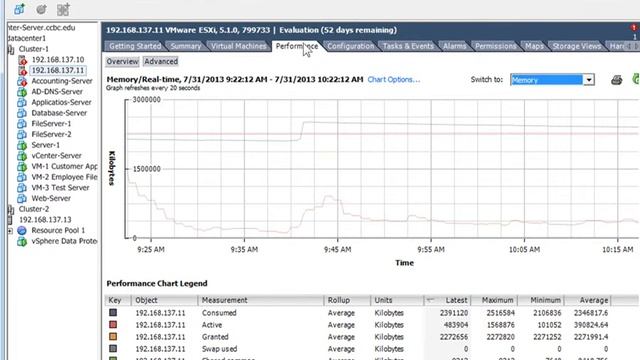Click the Consumed legend color key
The image size is (640, 360).
click(x=113, y=313)
